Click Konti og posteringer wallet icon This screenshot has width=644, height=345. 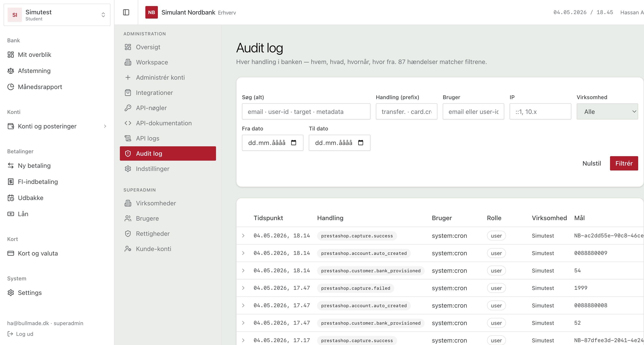click(x=11, y=126)
